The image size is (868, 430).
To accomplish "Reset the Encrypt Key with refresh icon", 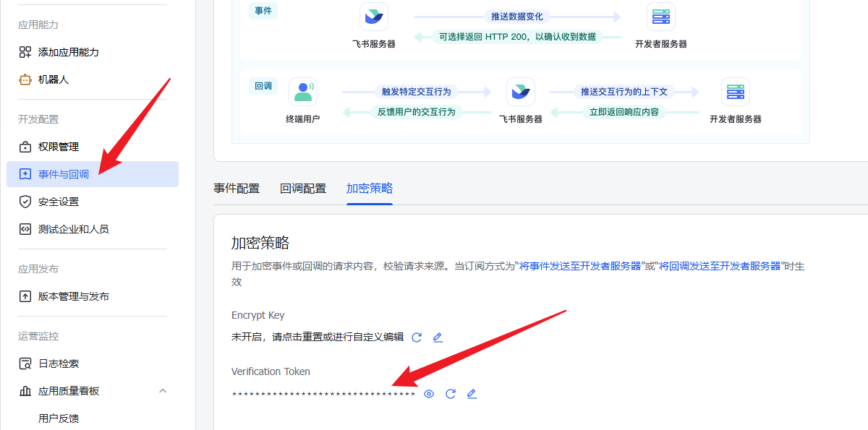I will (x=417, y=337).
